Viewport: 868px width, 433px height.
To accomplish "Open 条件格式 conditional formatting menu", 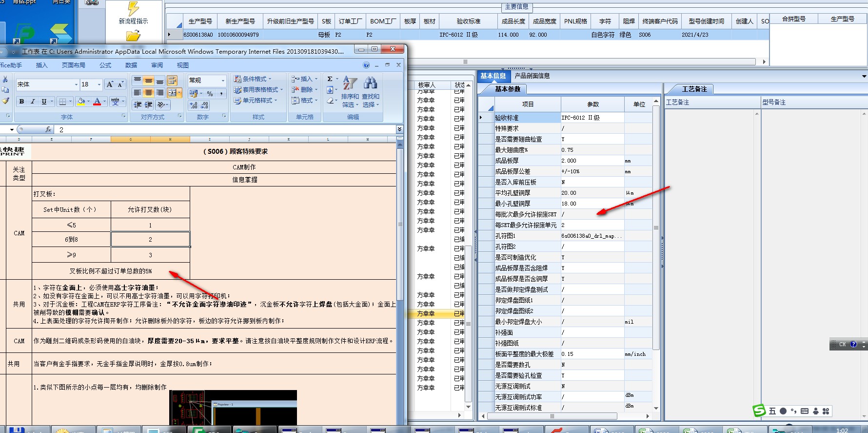I will pos(252,79).
